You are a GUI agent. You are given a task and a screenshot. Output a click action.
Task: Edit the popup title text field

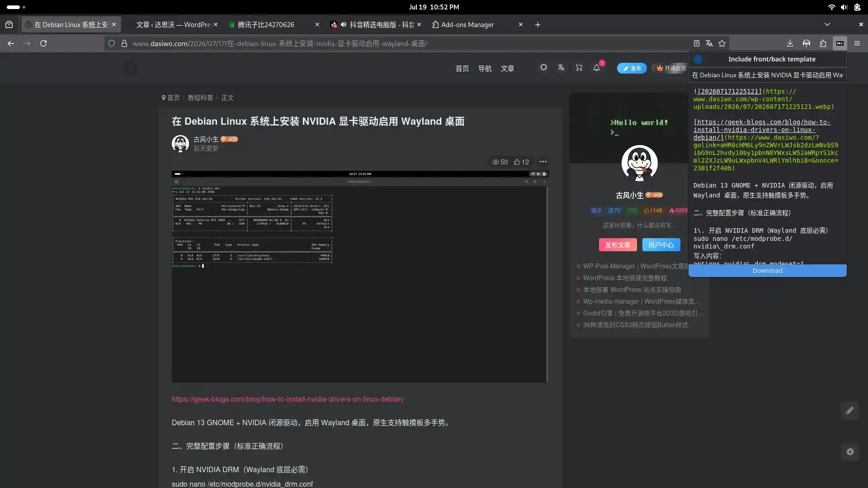pyautogui.click(x=767, y=75)
